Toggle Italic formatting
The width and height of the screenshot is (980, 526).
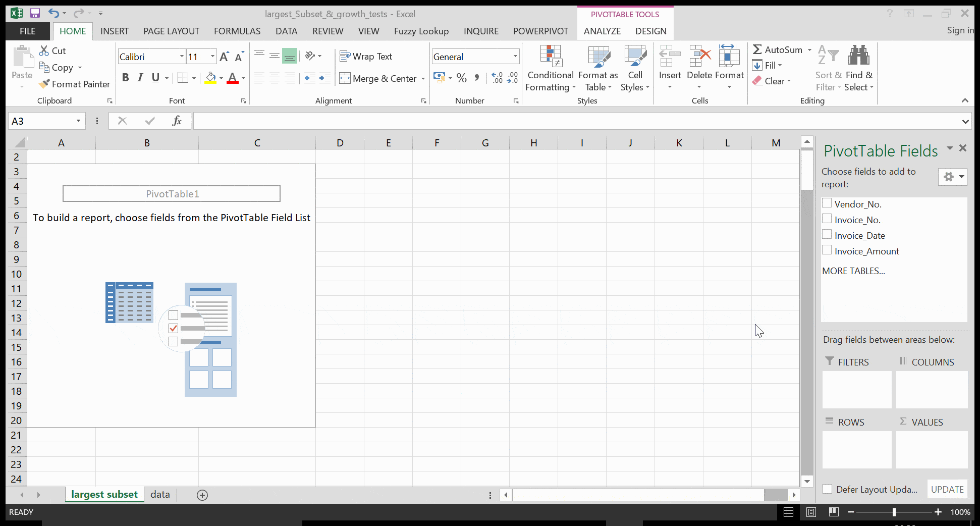tap(140, 78)
